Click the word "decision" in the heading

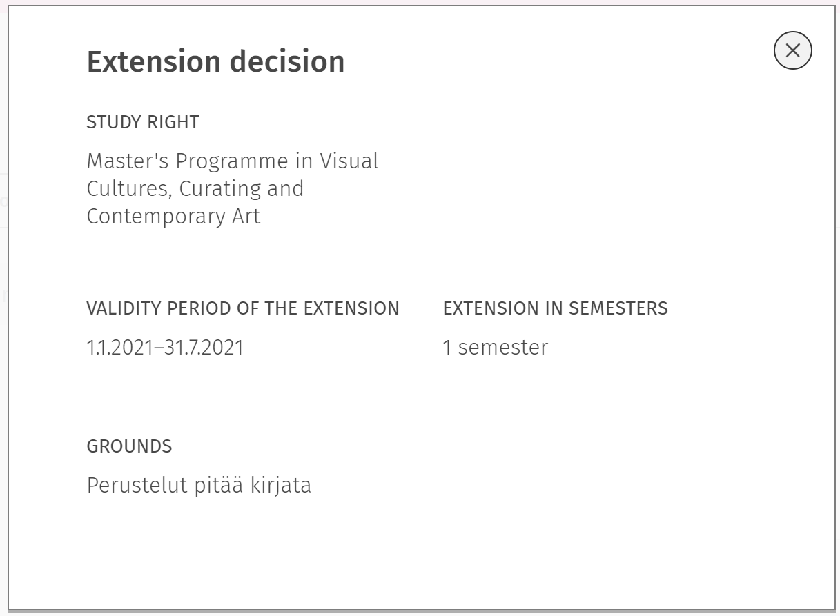(x=287, y=62)
